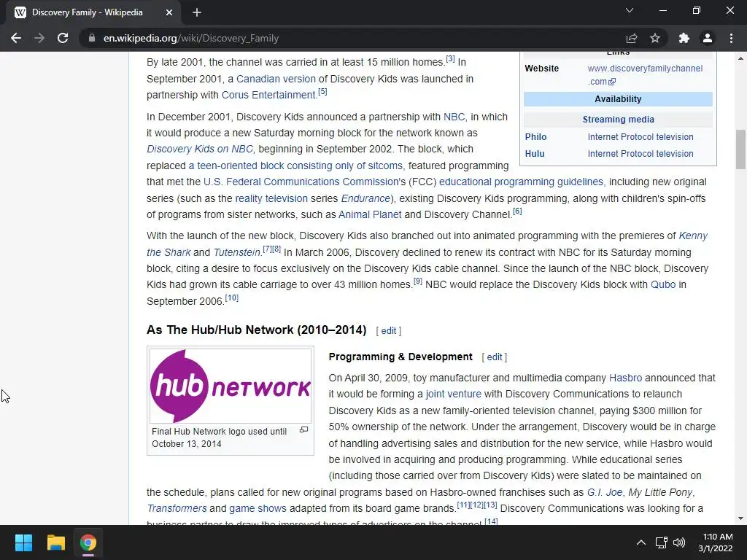Click the Chrome taskbar icon
The height and width of the screenshot is (560, 747).
88,542
